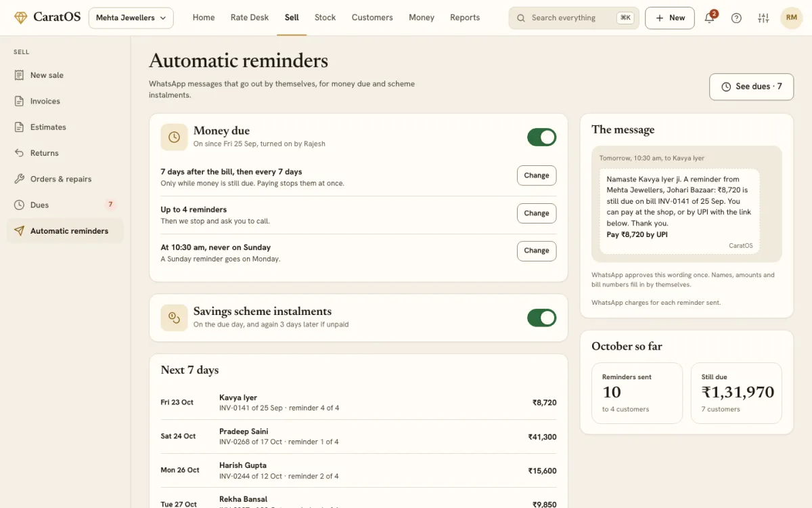Viewport: 812px width, 508px height.
Task: Turn off the Money due toggle
Action: (542, 137)
